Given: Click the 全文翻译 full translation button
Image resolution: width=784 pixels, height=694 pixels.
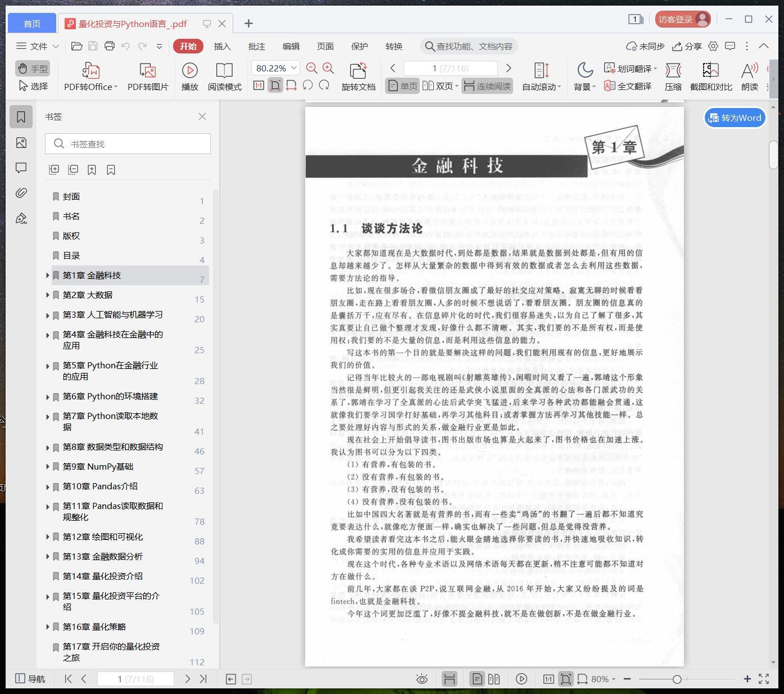Looking at the screenshot, I should click(x=628, y=86).
